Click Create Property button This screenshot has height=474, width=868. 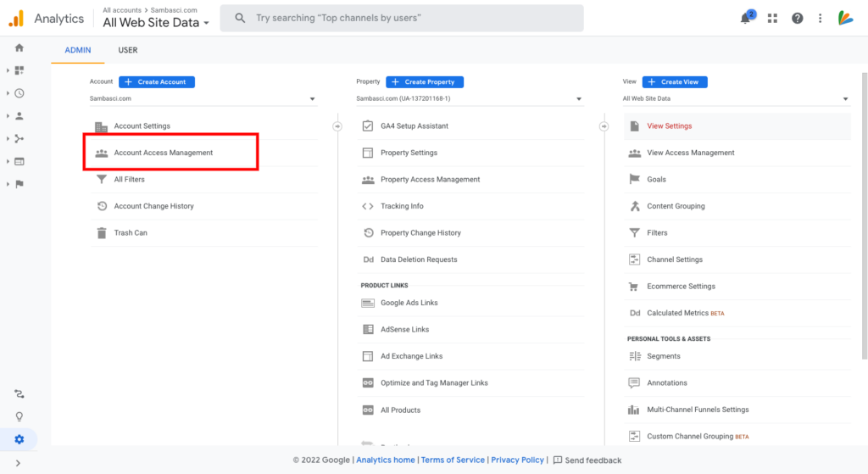tap(425, 82)
